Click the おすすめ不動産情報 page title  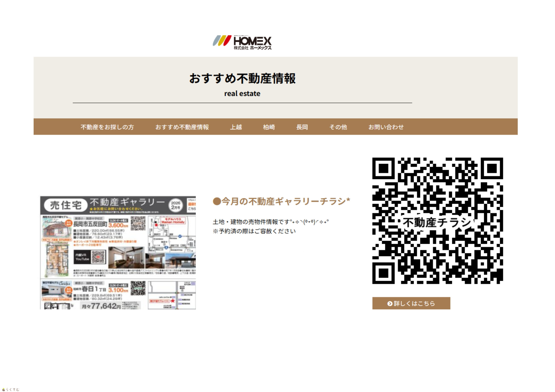coord(242,79)
